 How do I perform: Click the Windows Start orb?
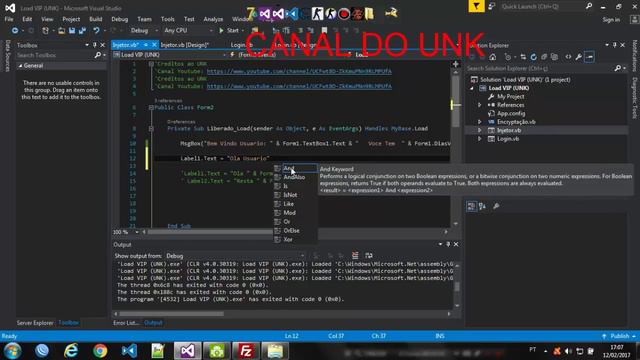click(13, 351)
